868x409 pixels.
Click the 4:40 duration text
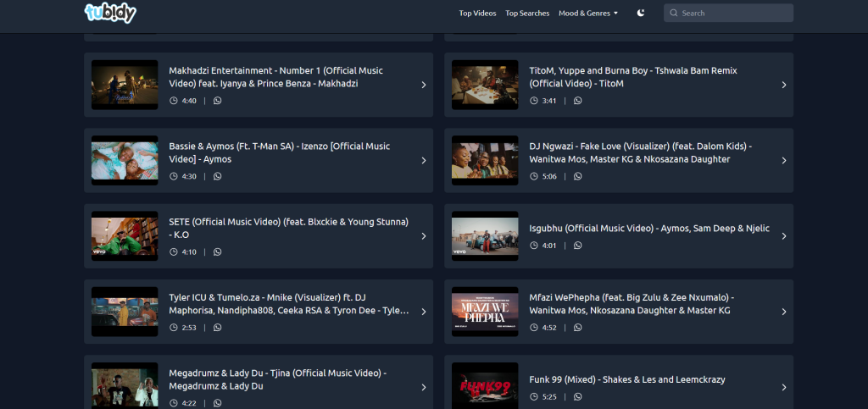point(189,101)
